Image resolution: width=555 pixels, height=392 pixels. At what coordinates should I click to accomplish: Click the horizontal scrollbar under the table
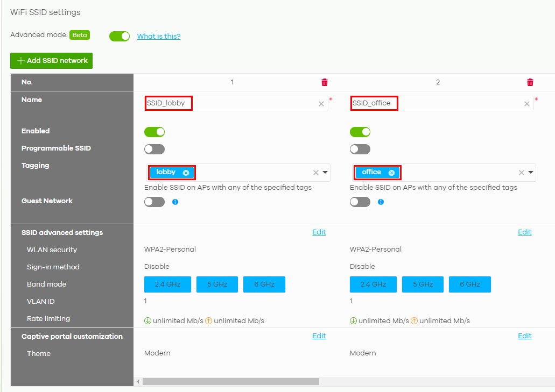point(231,381)
